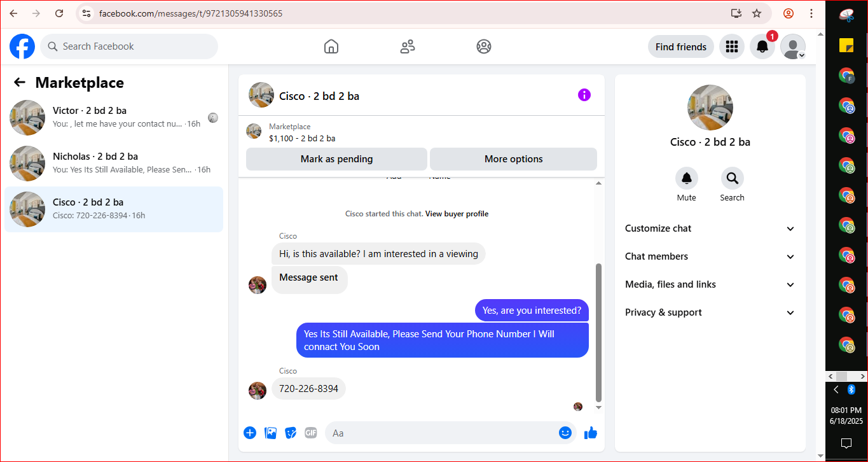
Task: Click the Aa message input box
Action: click(x=450, y=433)
